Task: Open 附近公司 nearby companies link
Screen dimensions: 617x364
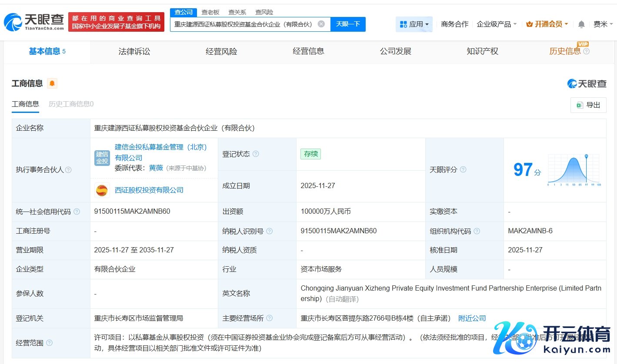Action: [472, 318]
